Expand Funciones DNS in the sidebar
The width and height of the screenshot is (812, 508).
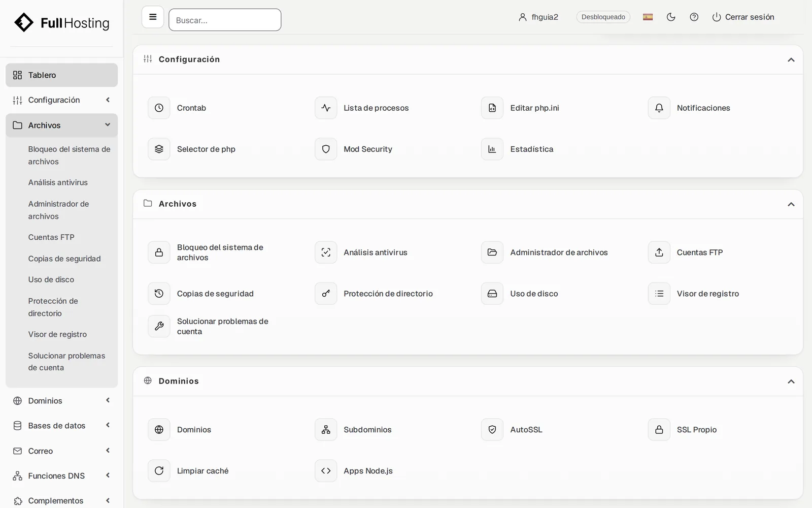[x=61, y=476]
